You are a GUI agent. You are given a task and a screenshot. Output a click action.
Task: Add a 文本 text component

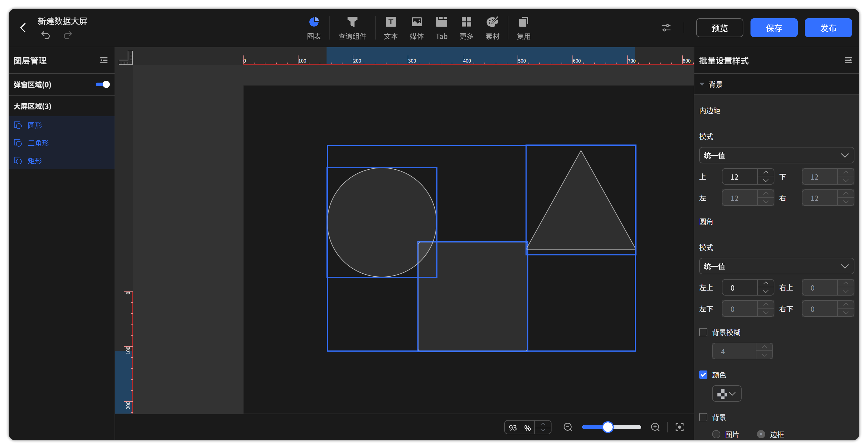pos(391,28)
